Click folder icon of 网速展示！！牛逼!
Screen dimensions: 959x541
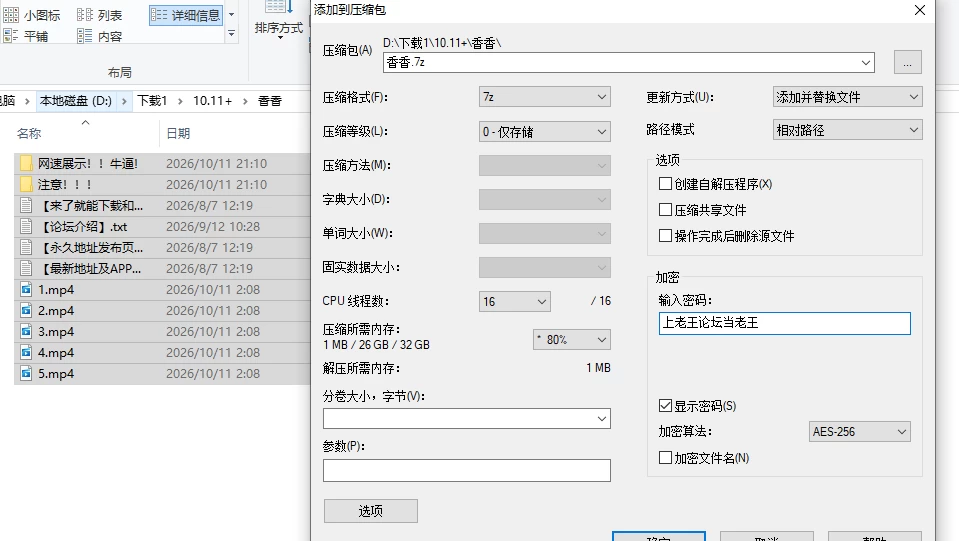26,163
